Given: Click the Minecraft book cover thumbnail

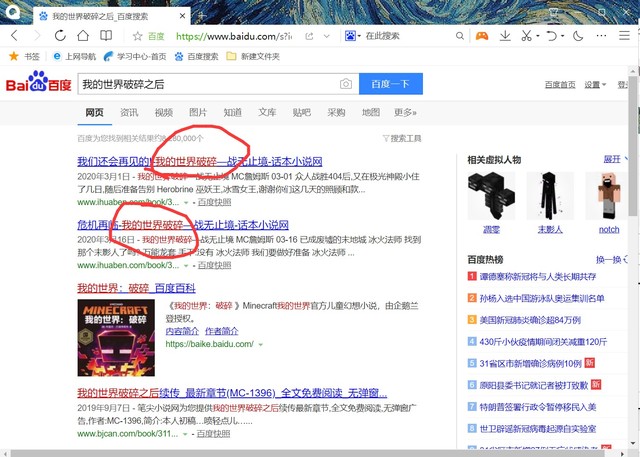Looking at the screenshot, I should coord(105,337).
